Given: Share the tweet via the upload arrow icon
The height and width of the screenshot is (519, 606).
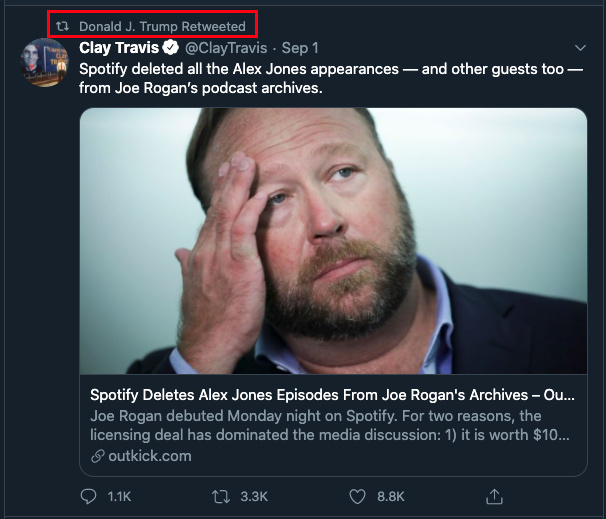Looking at the screenshot, I should 493,496.
